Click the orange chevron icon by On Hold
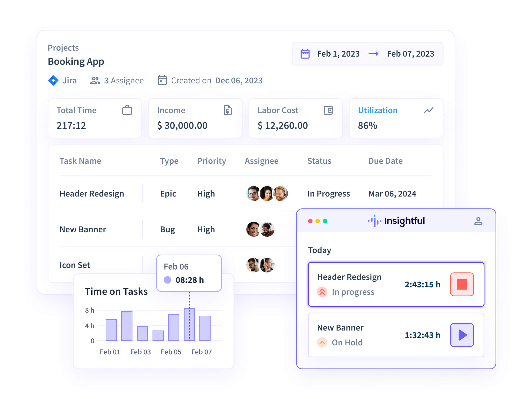 pos(322,342)
